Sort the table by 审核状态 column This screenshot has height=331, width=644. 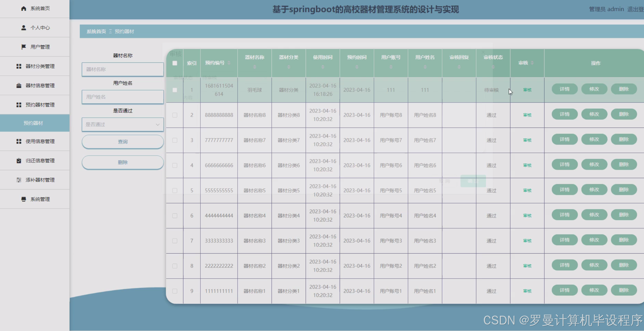(493, 67)
